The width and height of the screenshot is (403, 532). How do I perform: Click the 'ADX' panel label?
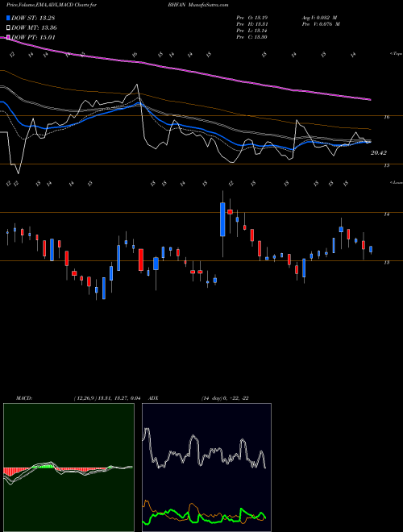pyautogui.click(x=154, y=398)
